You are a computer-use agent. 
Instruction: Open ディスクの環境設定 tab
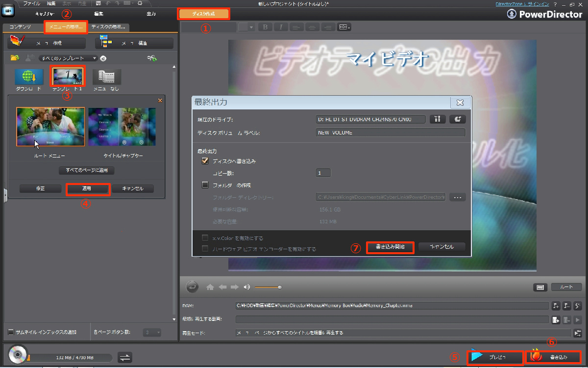[108, 27]
